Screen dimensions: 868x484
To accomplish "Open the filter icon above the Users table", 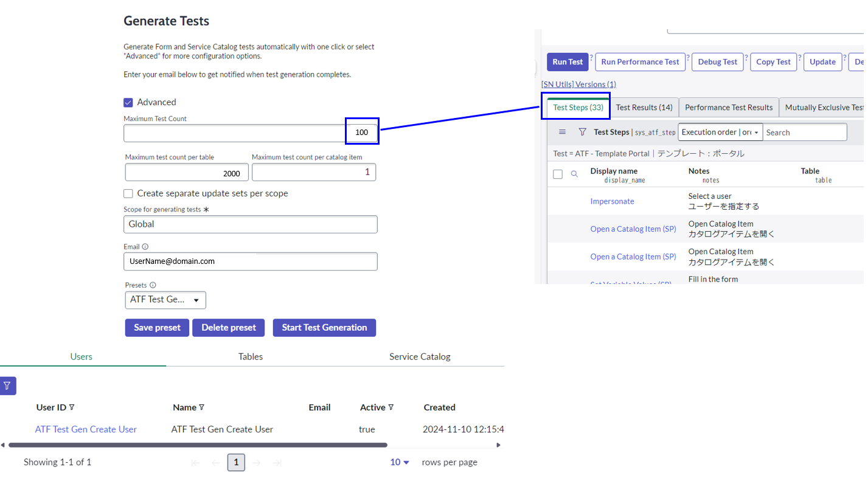I will point(8,385).
